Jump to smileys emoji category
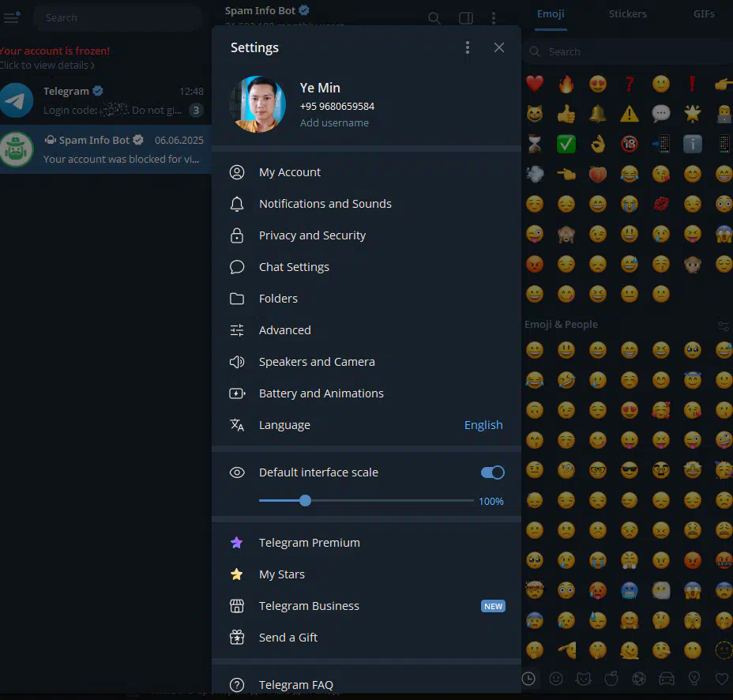 (556, 679)
